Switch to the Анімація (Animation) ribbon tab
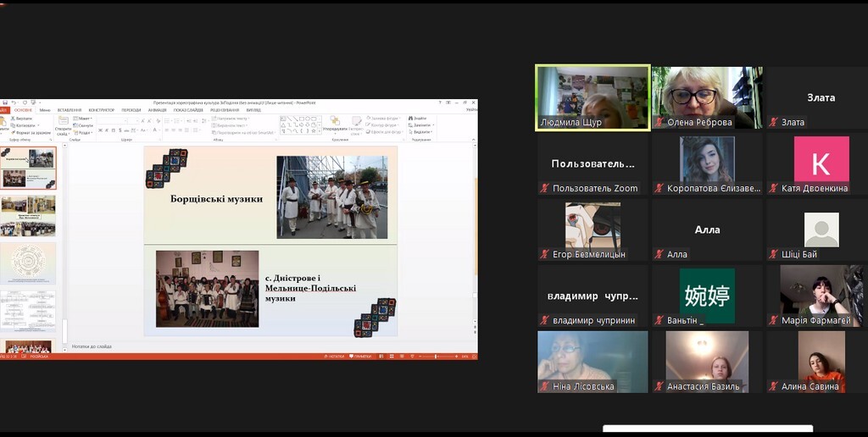Image resolution: width=868 pixels, height=437 pixels. coord(158,110)
